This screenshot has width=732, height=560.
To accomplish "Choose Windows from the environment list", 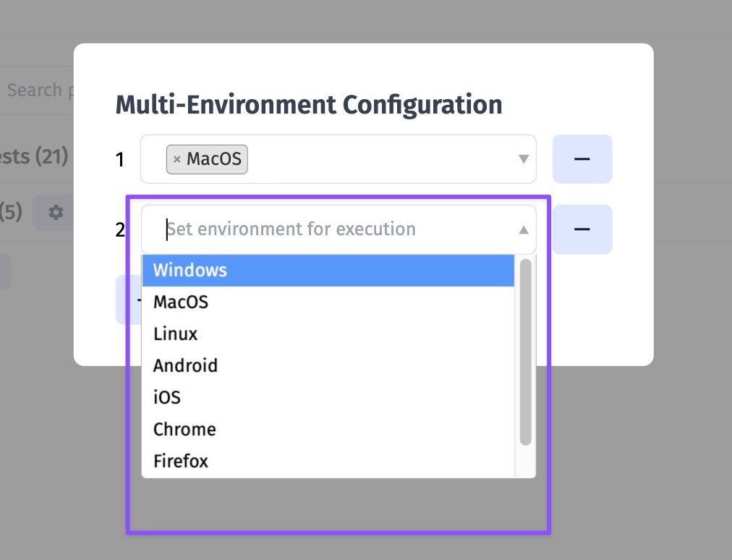I will click(328, 271).
